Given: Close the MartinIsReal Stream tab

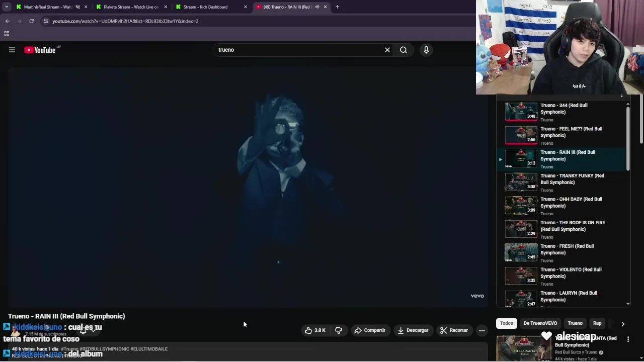Looking at the screenshot, I should click(x=86, y=7).
